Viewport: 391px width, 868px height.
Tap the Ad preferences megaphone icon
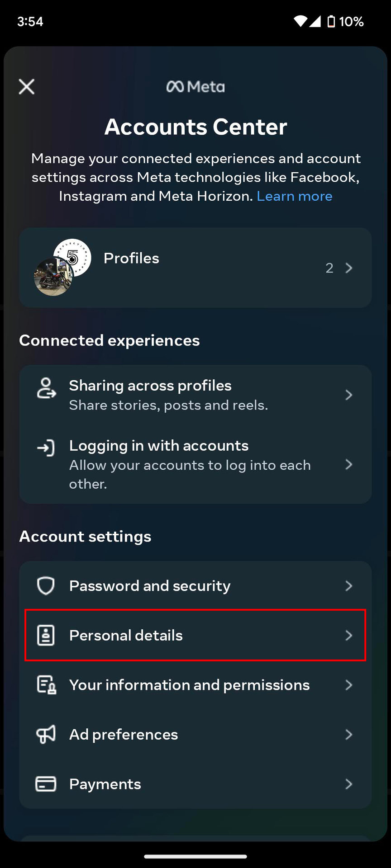(x=46, y=735)
